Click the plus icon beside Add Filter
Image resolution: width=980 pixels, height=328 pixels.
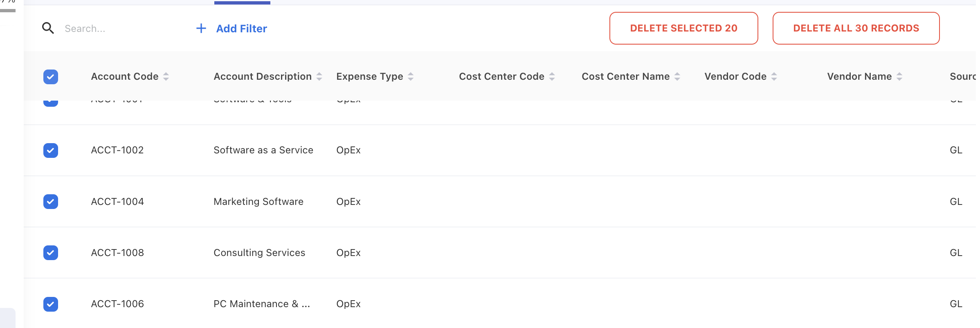(x=201, y=28)
